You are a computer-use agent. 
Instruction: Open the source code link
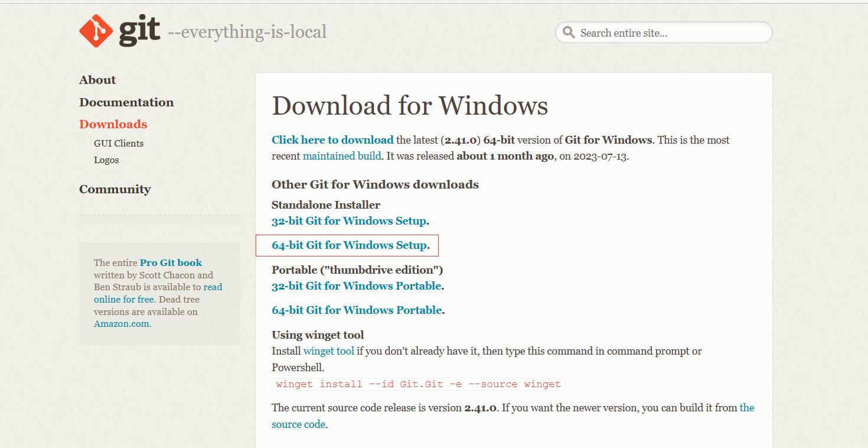[298, 424]
